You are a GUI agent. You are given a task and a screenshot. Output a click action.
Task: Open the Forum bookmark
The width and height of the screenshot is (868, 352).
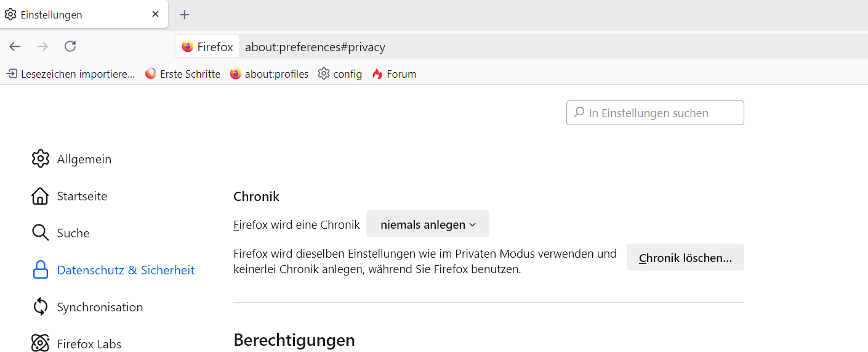[x=394, y=74]
